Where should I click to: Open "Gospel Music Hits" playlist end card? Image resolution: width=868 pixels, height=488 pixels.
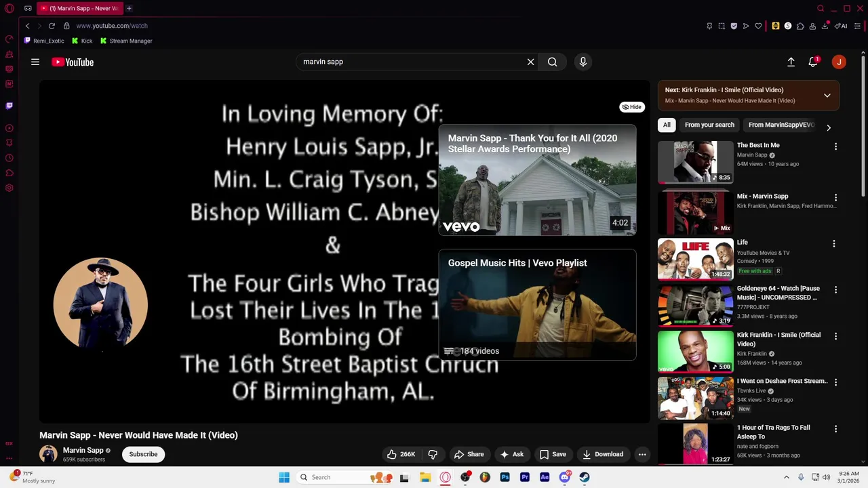(537, 304)
